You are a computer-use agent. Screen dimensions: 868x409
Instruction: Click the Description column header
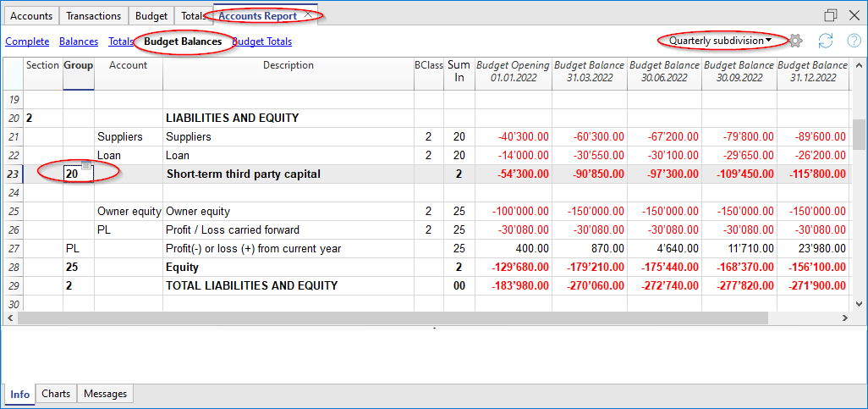(x=288, y=66)
